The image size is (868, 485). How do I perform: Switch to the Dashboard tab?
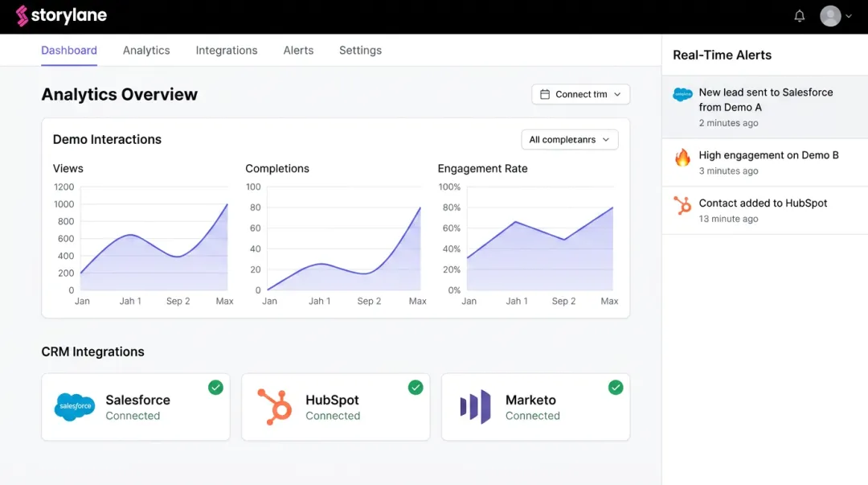click(69, 51)
